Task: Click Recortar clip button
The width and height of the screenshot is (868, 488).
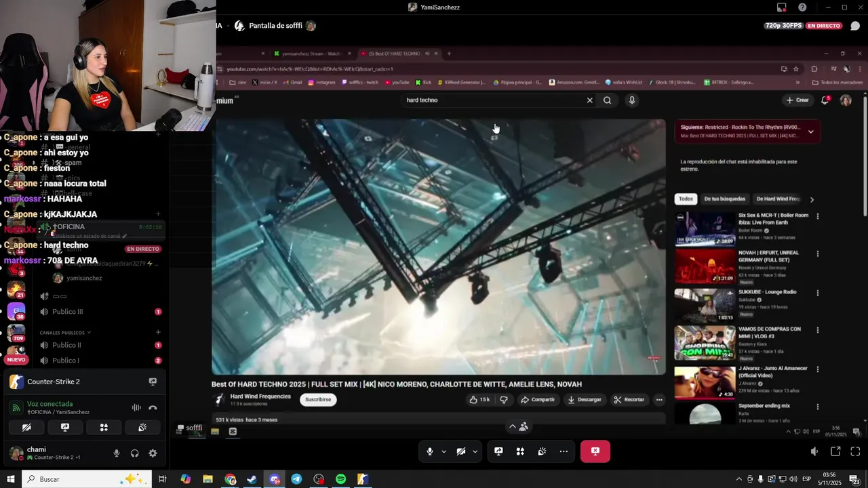Action: (x=629, y=400)
